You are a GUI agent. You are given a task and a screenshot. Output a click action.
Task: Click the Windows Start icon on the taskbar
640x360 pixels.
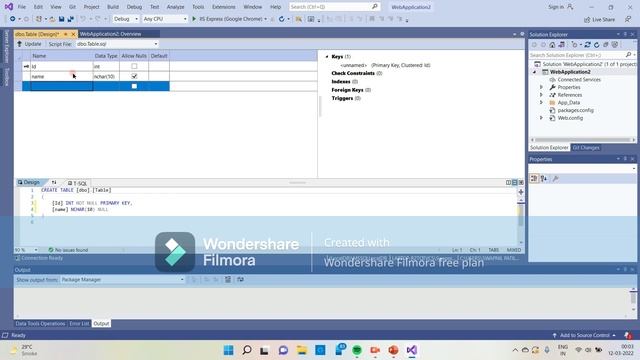229,350
